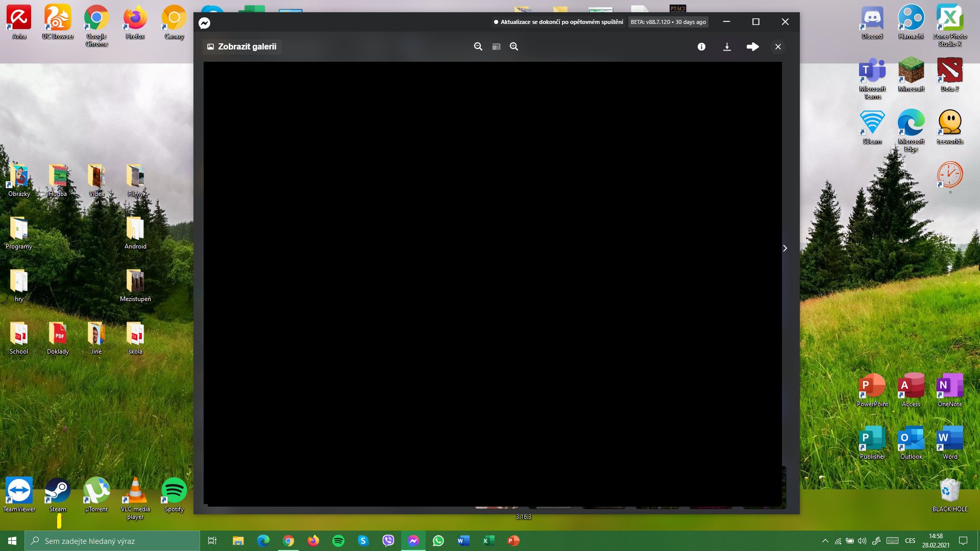This screenshot has height=551, width=980.
Task: Go to next image chevron
Action: [785, 248]
